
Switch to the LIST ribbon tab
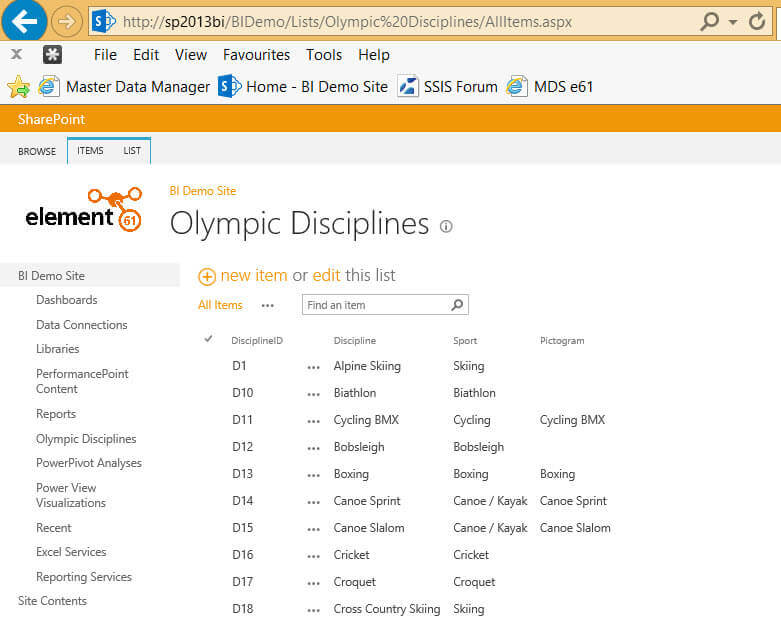click(x=132, y=151)
